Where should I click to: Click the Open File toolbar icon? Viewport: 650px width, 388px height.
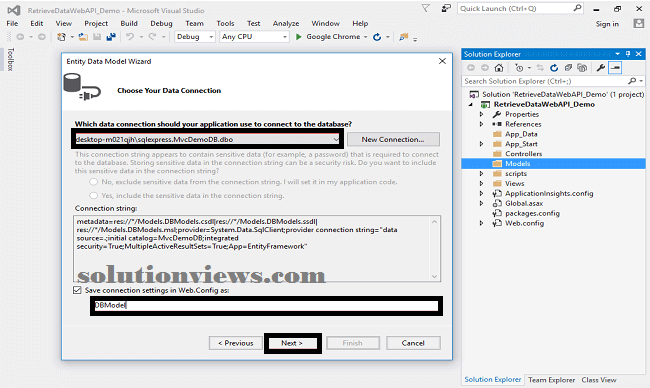coord(83,37)
